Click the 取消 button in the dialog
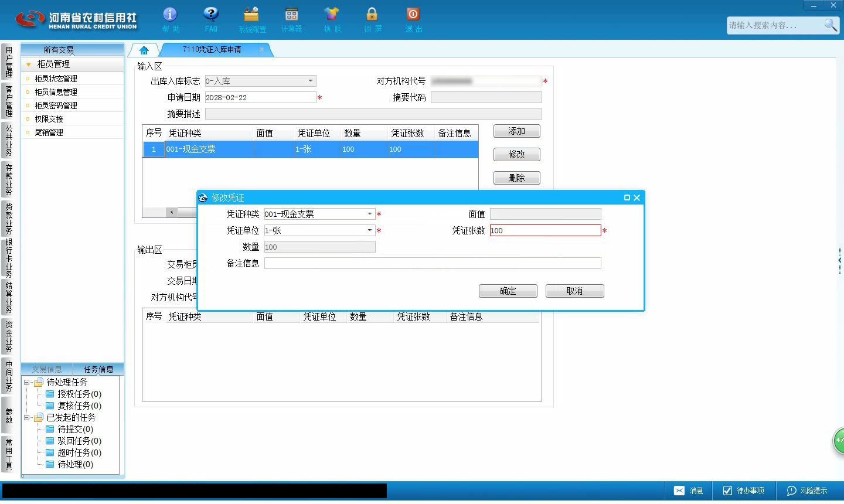 (x=575, y=291)
